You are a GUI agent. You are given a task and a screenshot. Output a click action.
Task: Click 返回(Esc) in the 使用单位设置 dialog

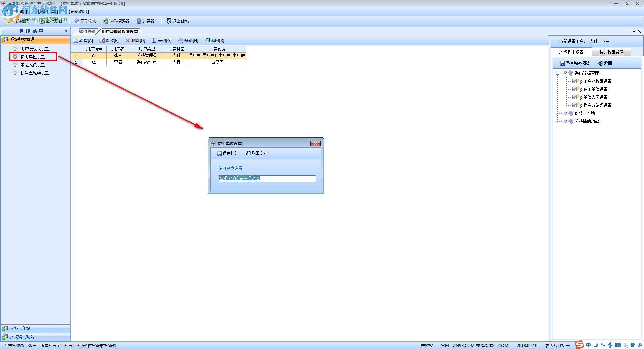coord(258,153)
